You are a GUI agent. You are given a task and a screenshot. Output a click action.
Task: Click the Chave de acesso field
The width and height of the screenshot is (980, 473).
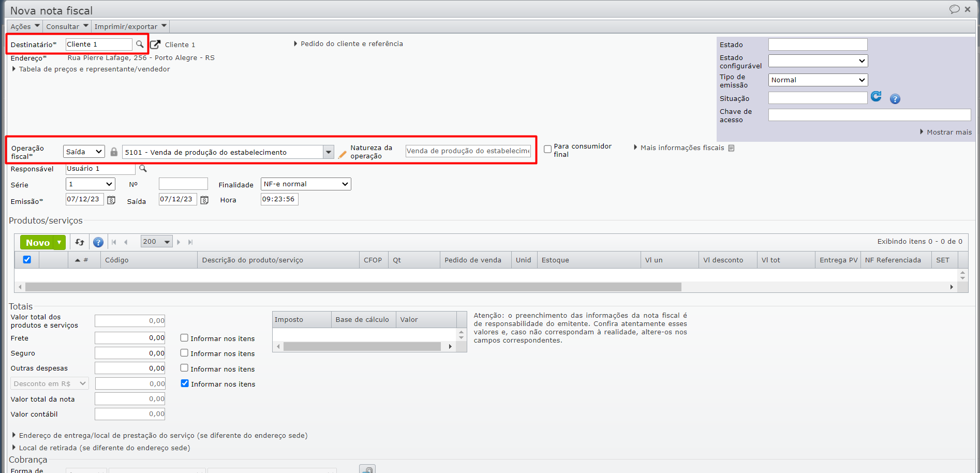869,115
